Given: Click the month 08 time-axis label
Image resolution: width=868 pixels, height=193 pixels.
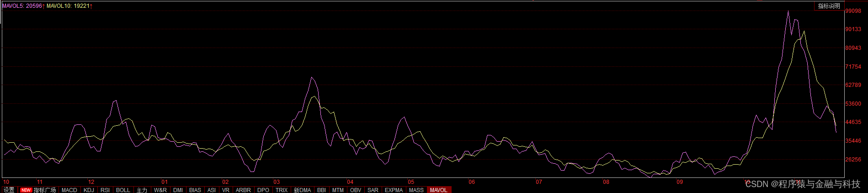Looking at the screenshot, I should pos(606,182).
